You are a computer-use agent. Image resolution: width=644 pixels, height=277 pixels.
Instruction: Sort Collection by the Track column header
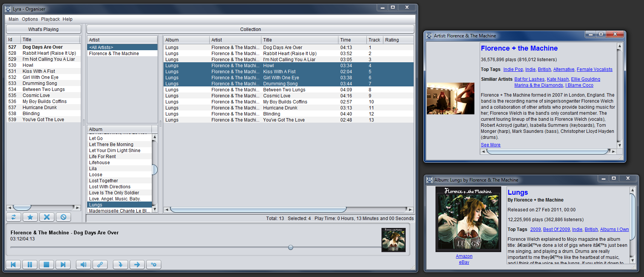[x=375, y=40]
